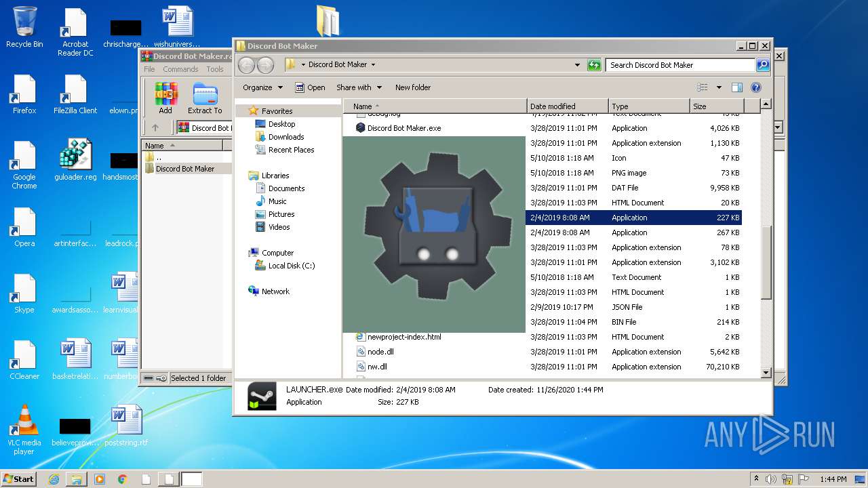Viewport: 868px width, 488px height.
Task: Expand Discord Bot Maker breadcrumb arrow
Action: coord(373,65)
